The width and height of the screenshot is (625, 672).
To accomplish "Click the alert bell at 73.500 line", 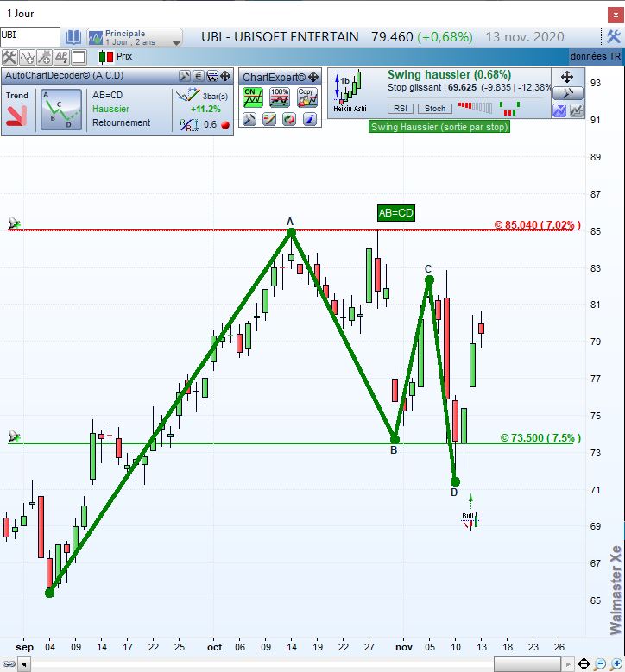I will tap(14, 436).
